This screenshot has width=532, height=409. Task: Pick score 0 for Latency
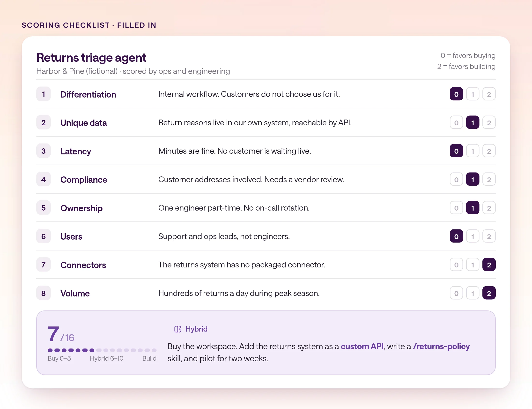tap(456, 151)
